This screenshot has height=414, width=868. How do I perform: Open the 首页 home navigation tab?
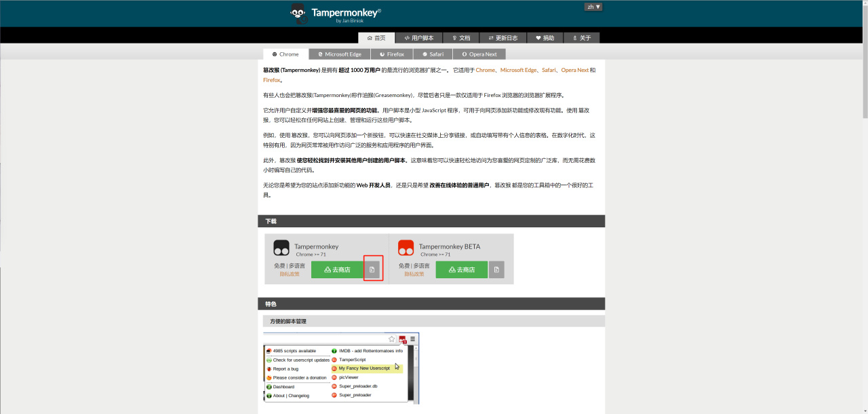coord(376,38)
